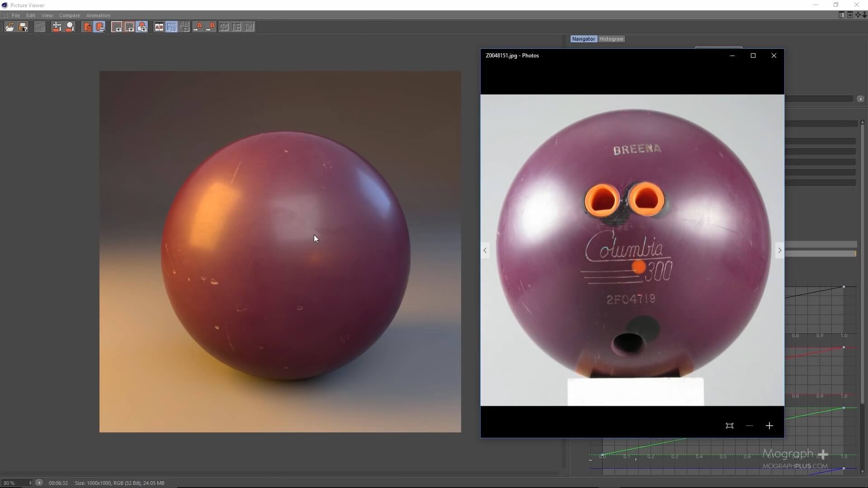Click the Set as B icon
Screen dimensions: 868x488
211,27
